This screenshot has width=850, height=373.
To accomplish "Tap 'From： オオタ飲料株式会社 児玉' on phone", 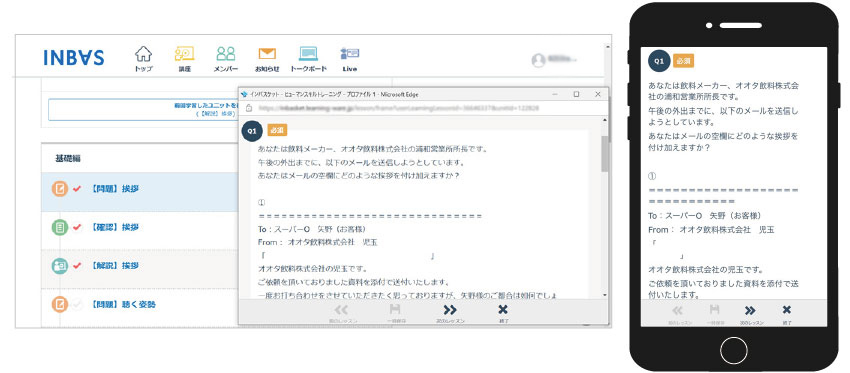I will pos(711,230).
